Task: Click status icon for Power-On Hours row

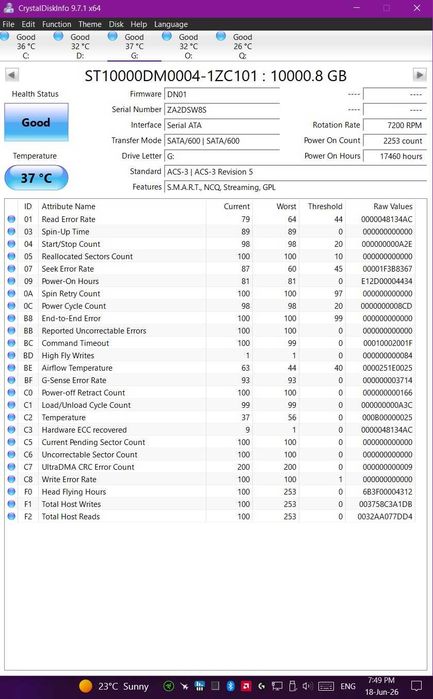Action: pyautogui.click(x=11, y=281)
